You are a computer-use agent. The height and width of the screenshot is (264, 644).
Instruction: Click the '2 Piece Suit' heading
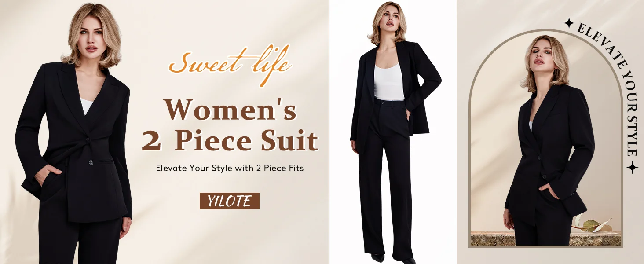click(230, 141)
